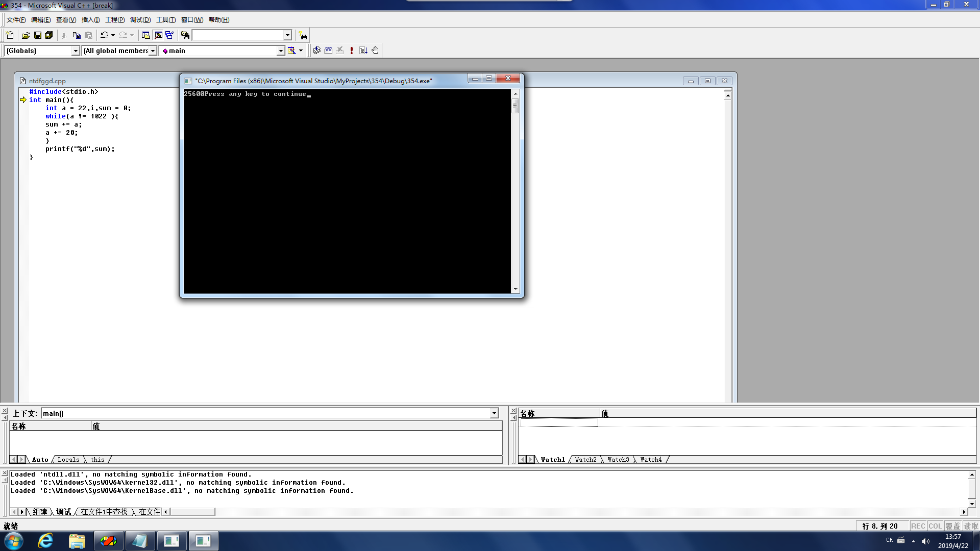Click the New Text File icon
The height and width of the screenshot is (551, 980).
pos(10,35)
